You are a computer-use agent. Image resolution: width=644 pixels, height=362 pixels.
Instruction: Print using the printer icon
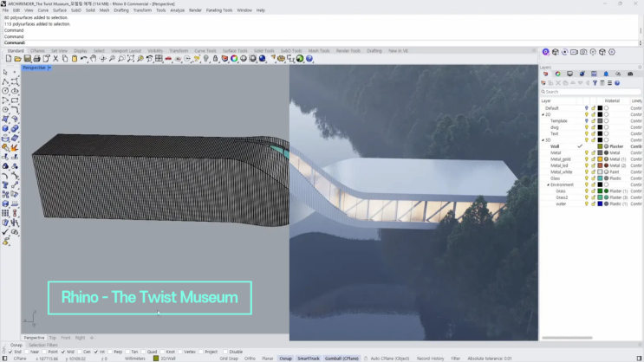coord(36,59)
